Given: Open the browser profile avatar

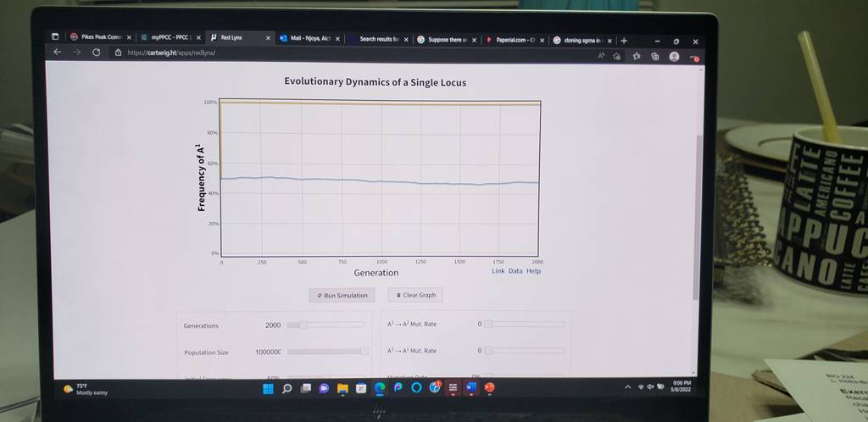Looking at the screenshot, I should [x=674, y=57].
